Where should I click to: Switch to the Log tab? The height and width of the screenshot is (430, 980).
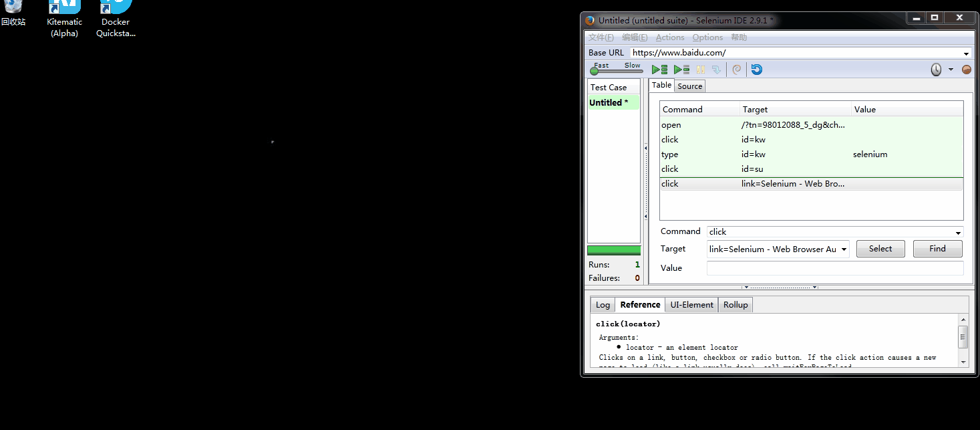[x=603, y=305]
